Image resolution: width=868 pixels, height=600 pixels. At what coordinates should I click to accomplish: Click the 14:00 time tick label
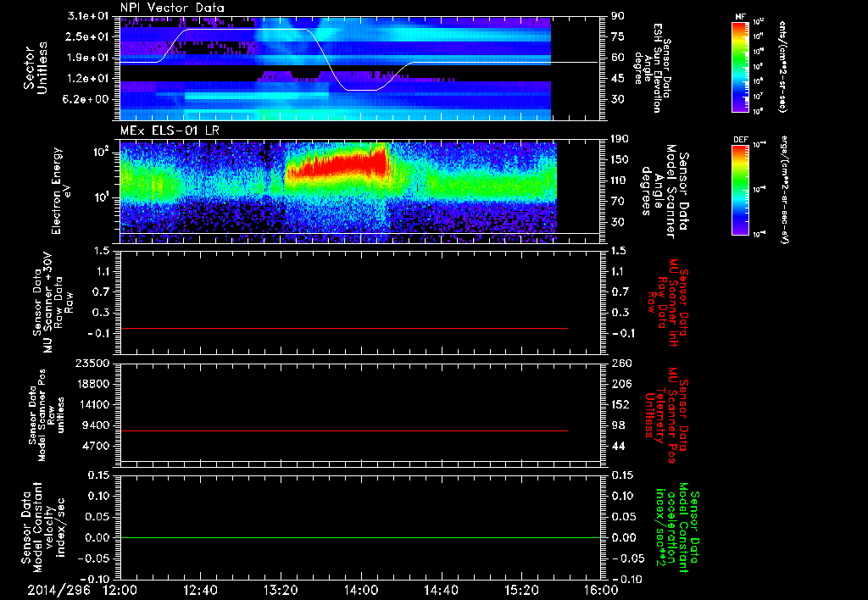[x=360, y=590]
